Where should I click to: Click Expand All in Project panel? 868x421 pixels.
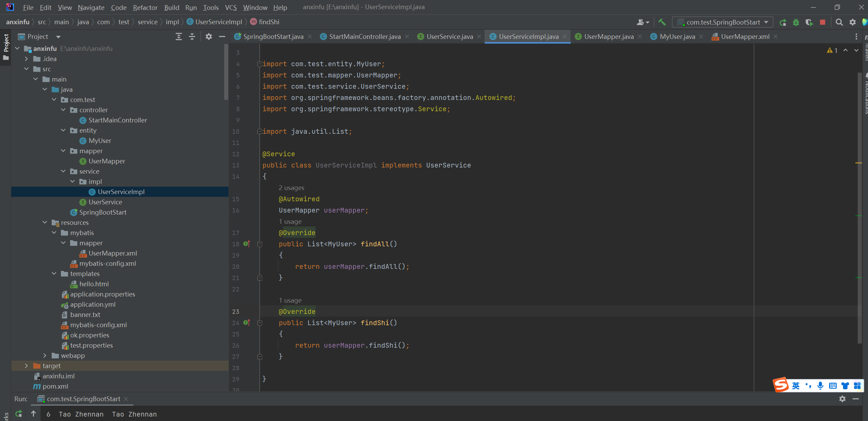[x=178, y=37]
